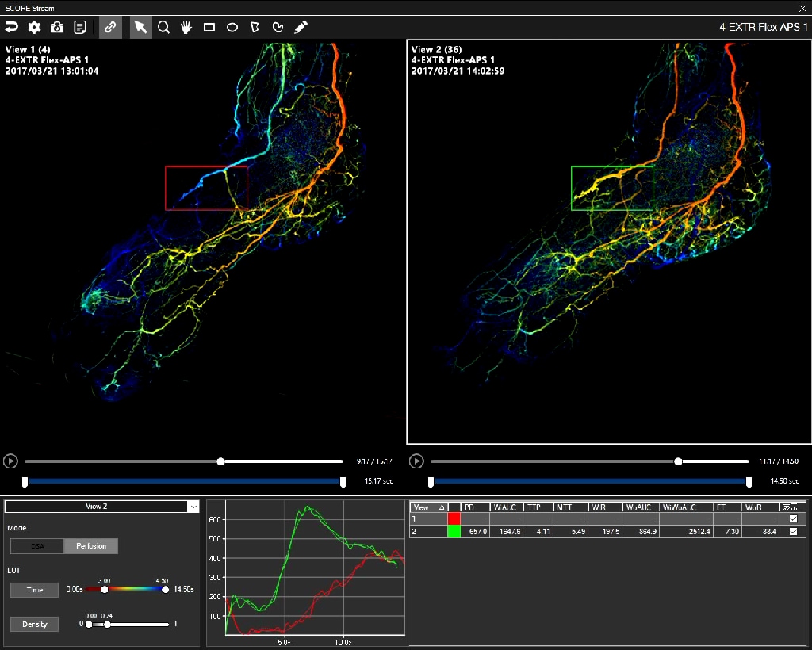
Task: Choose the ellipse ROI tool
Action: 232,27
